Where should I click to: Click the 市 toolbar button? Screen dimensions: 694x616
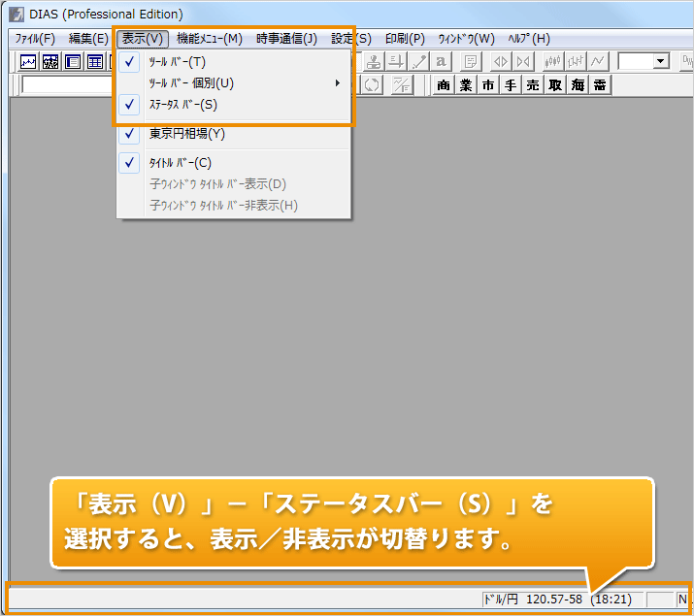(x=488, y=85)
